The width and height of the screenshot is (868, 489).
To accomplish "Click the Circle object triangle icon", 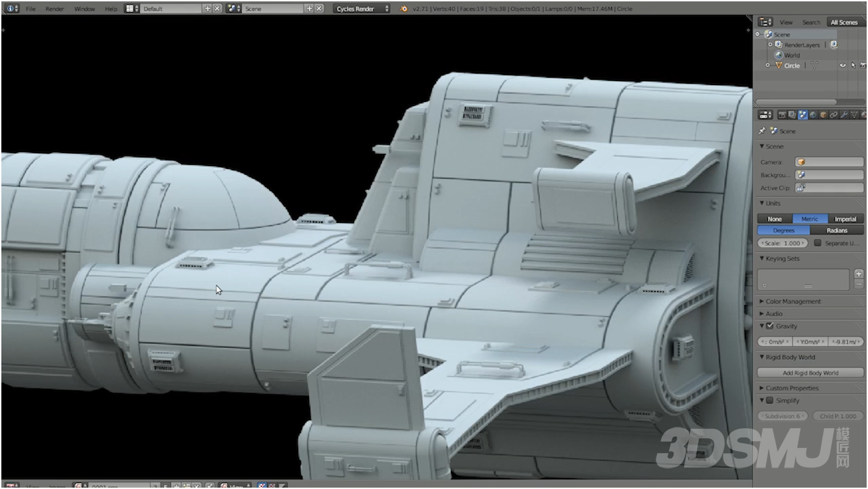I will point(779,66).
